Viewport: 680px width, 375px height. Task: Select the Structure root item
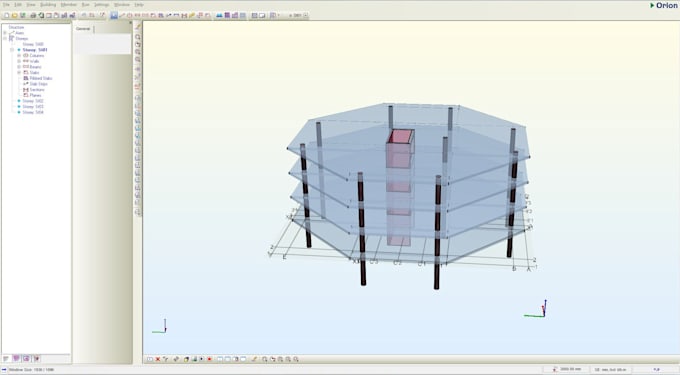coord(16,27)
